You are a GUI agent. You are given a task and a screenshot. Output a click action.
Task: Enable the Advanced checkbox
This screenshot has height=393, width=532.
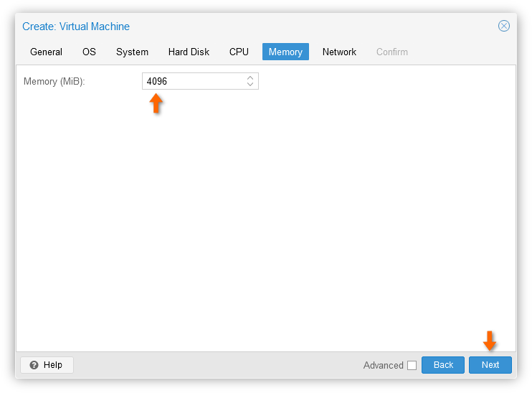point(412,365)
